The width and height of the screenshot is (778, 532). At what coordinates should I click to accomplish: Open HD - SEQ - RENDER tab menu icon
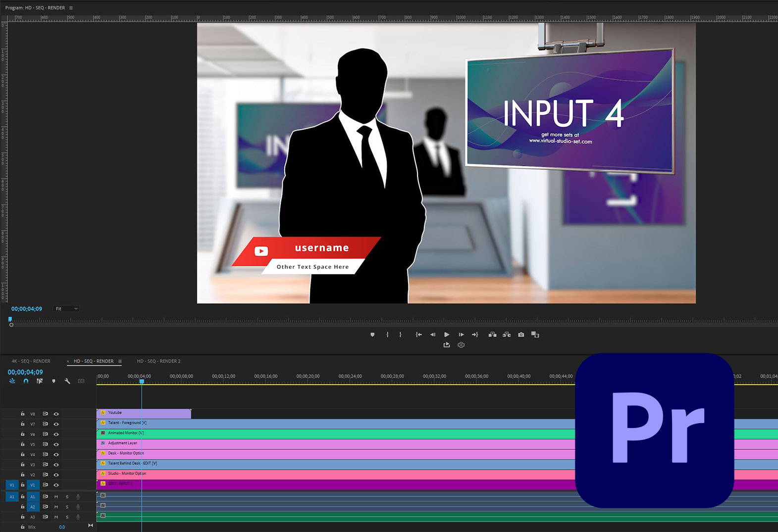click(120, 361)
